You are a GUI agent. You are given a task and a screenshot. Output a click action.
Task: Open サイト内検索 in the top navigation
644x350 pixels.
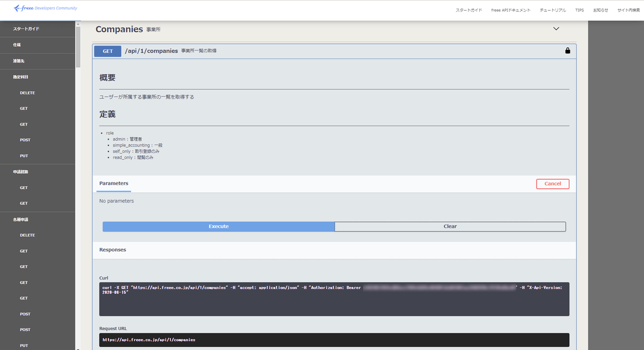pos(628,10)
